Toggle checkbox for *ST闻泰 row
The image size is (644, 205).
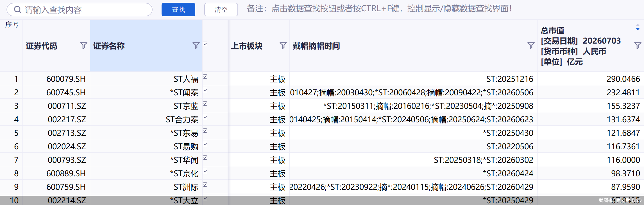[205, 90]
